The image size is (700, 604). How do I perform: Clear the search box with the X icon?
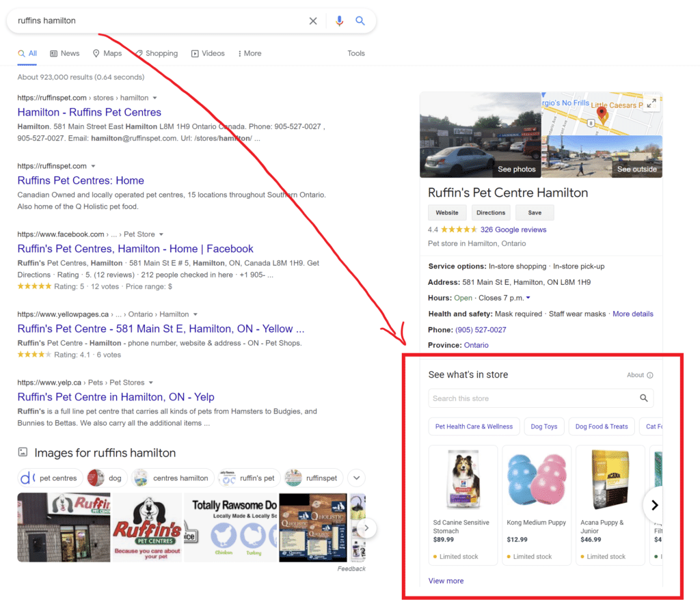[x=313, y=21]
